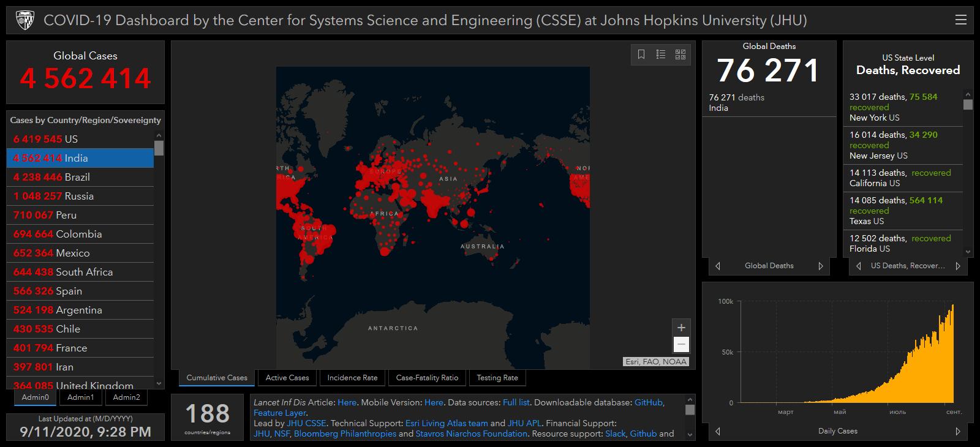Open the hamburger menu in the header
Screen dimensions: 980x447
coord(960,20)
